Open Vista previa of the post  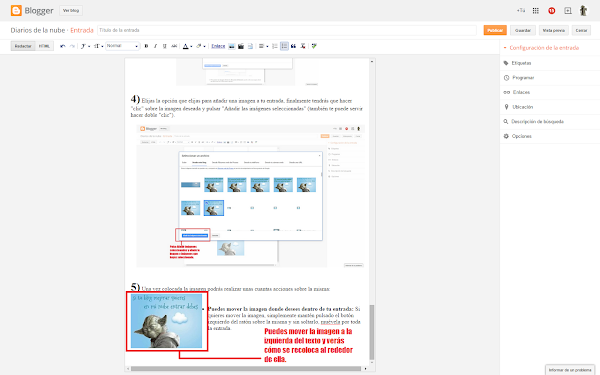(x=554, y=30)
